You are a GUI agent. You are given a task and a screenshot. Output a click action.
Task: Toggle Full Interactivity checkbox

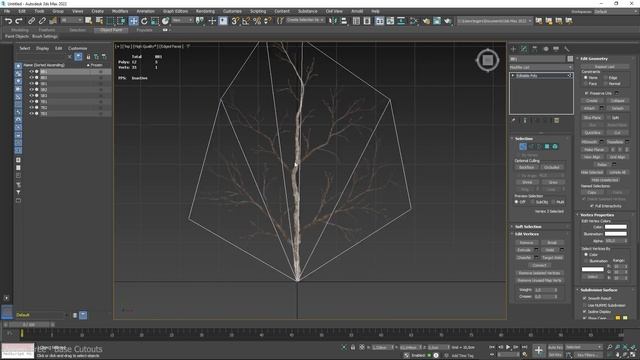(x=592, y=206)
